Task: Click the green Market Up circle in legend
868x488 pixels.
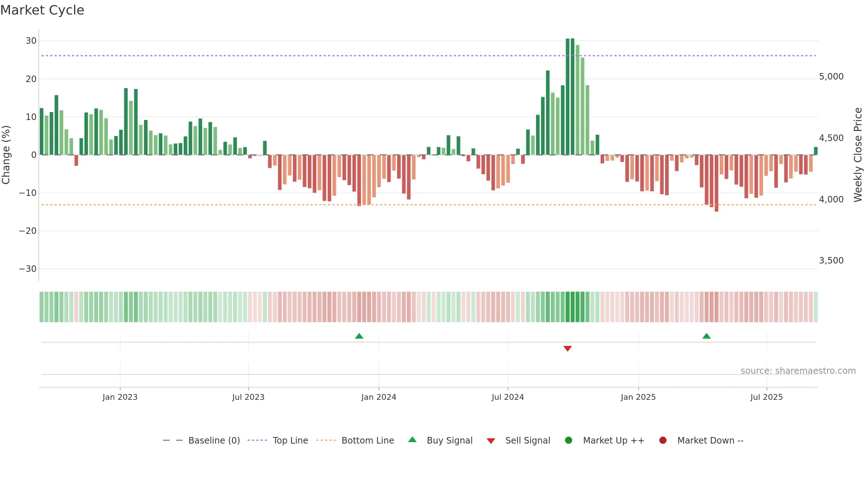Action: (569, 440)
